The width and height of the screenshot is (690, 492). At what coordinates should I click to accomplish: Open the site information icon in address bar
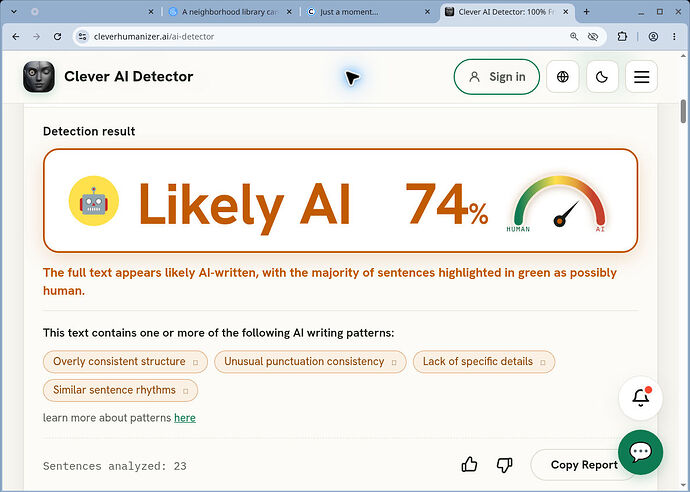tap(82, 37)
